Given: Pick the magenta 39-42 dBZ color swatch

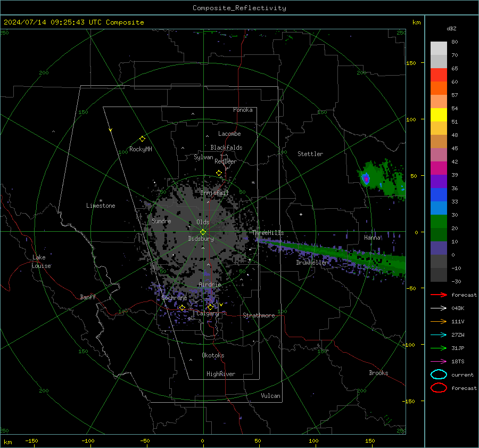Looking at the screenshot, I should [x=439, y=168].
